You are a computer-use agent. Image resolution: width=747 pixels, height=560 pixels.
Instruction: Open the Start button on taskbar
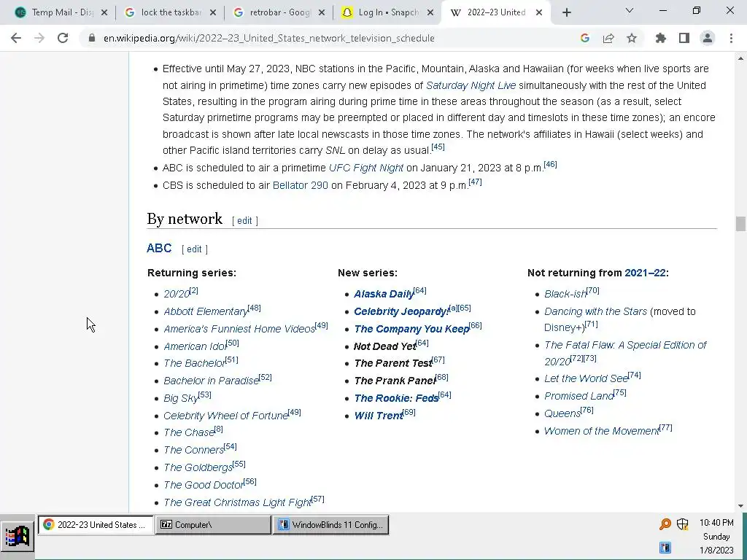[18, 537]
